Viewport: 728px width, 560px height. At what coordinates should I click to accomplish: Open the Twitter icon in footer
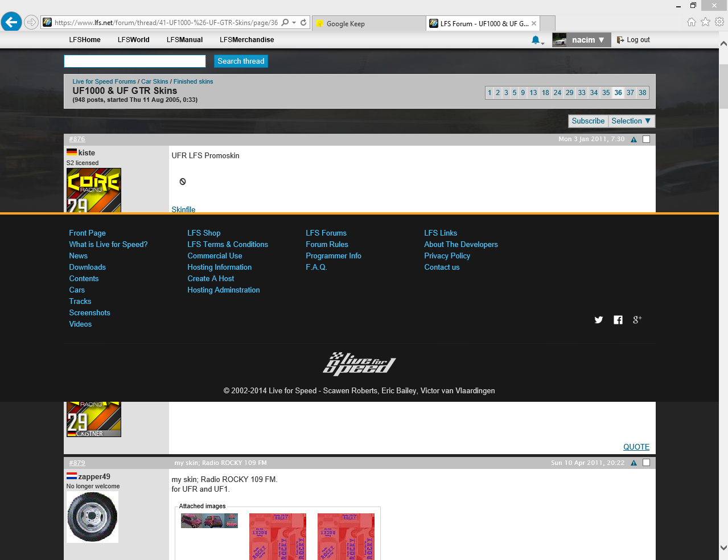(599, 320)
